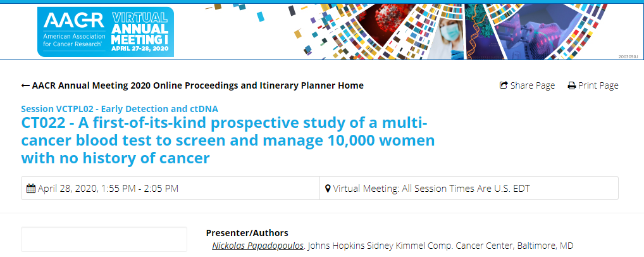The height and width of the screenshot is (257, 644).
Task: Click the empty box left of Presenter/Authors
Action: [x=104, y=239]
